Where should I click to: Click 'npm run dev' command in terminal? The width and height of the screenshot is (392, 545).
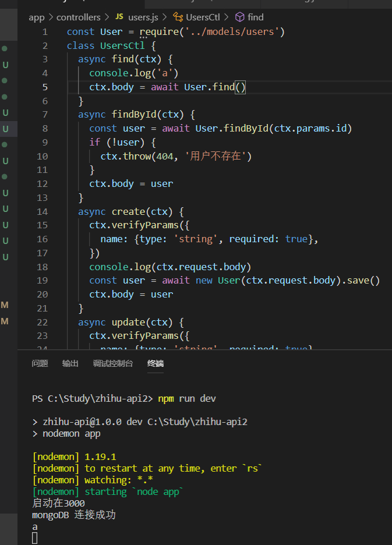click(187, 398)
